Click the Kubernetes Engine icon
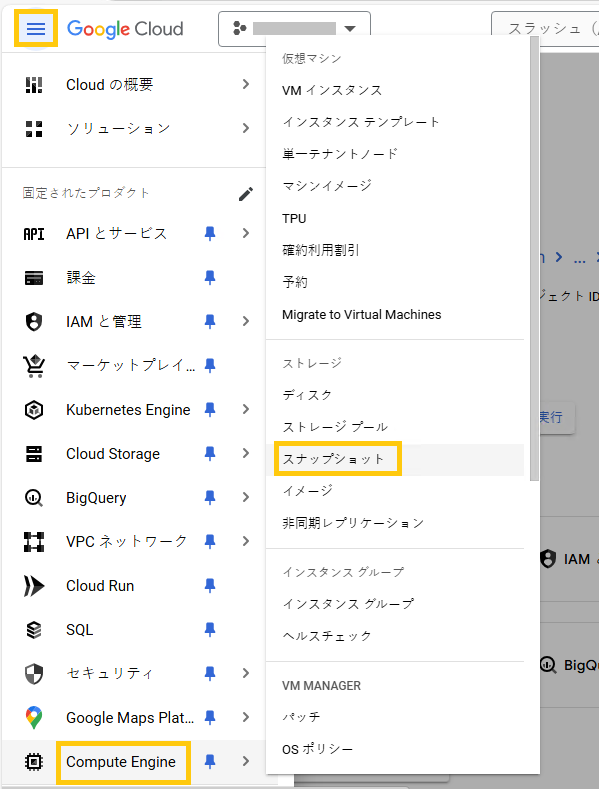599x789 pixels. pyautogui.click(x=34, y=410)
